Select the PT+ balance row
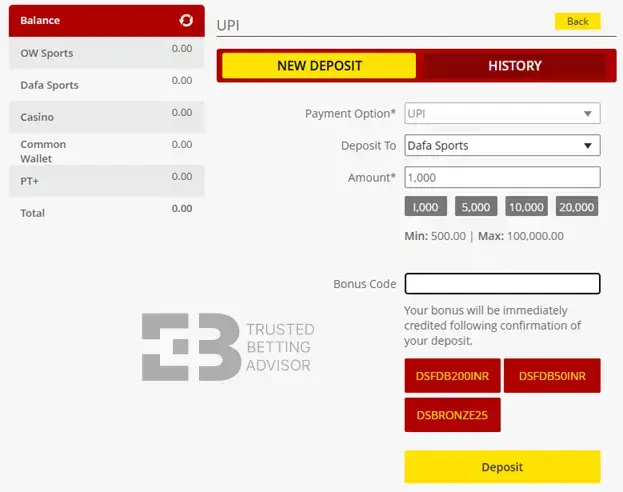The height and width of the screenshot is (492, 623). pos(106,181)
